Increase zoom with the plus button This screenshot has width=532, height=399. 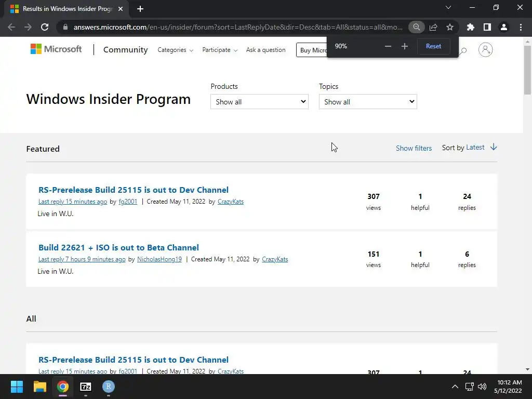click(404, 46)
